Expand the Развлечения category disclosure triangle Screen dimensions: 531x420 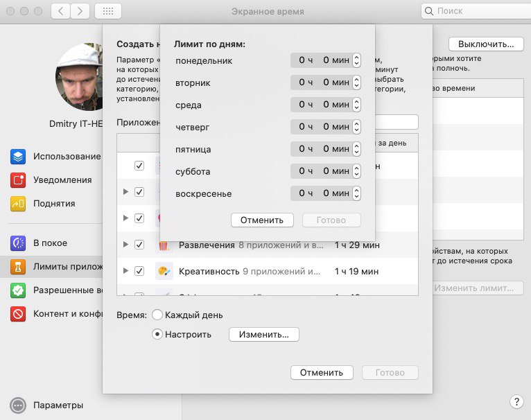click(125, 245)
